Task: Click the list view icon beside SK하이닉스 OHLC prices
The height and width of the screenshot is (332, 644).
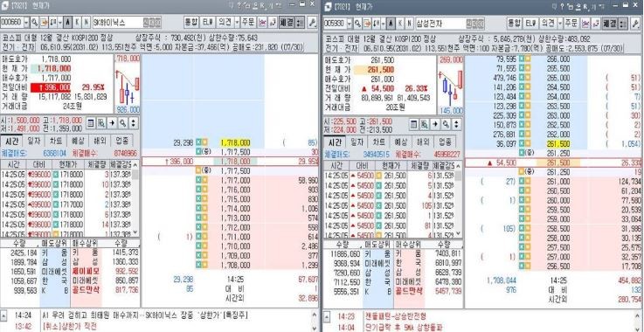Action: (91, 123)
